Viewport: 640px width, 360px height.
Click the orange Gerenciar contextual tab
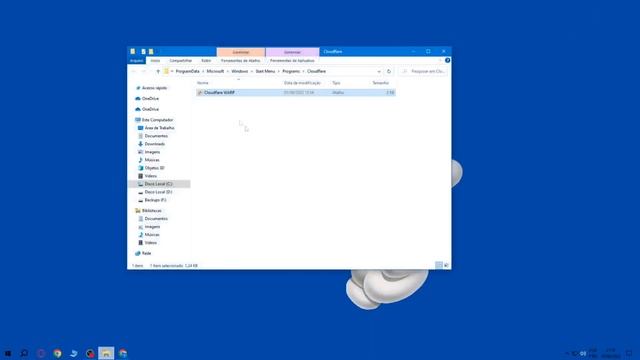pos(241,52)
